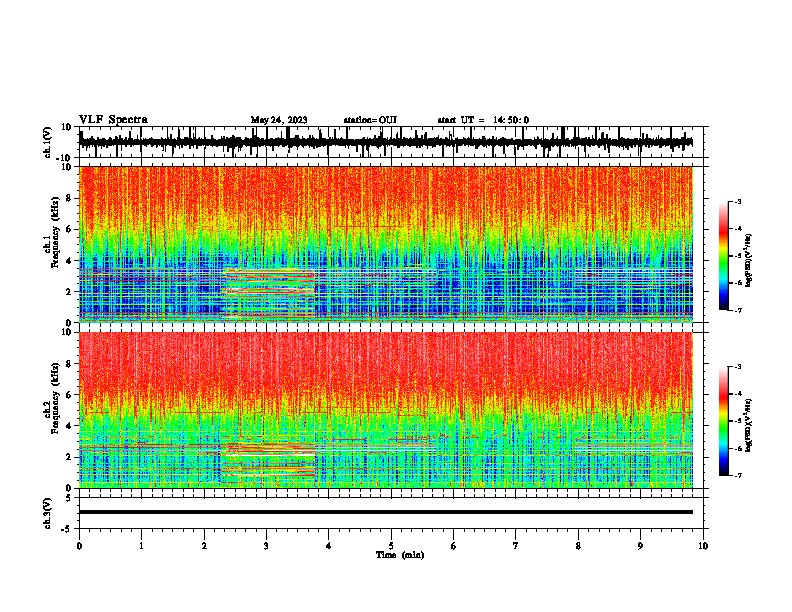Click the "6" kHz tick of ch.2 spectrogram
Image resolution: width=792 pixels, height=612 pixels.
[69, 395]
